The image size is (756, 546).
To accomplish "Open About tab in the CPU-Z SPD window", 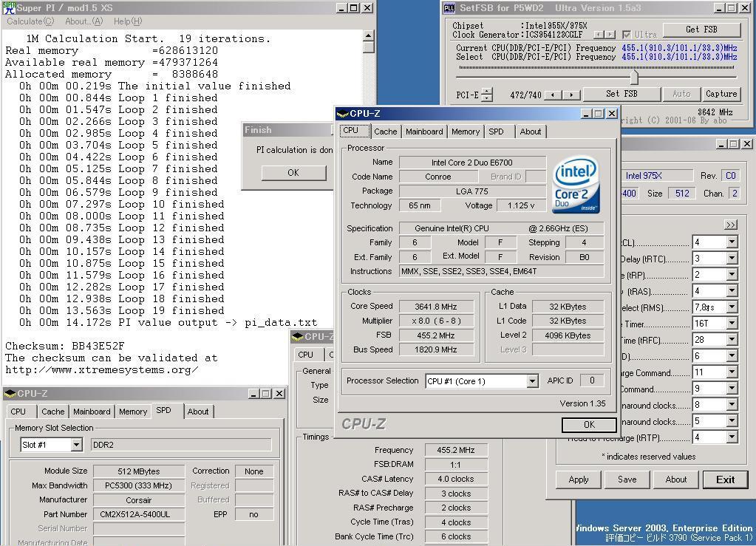I will 198,412.
